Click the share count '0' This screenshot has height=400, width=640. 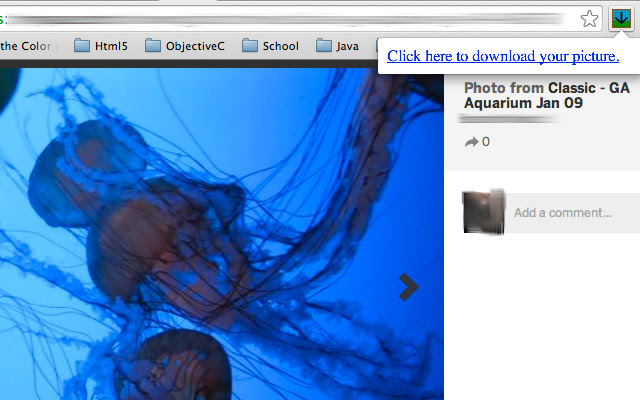tap(486, 142)
